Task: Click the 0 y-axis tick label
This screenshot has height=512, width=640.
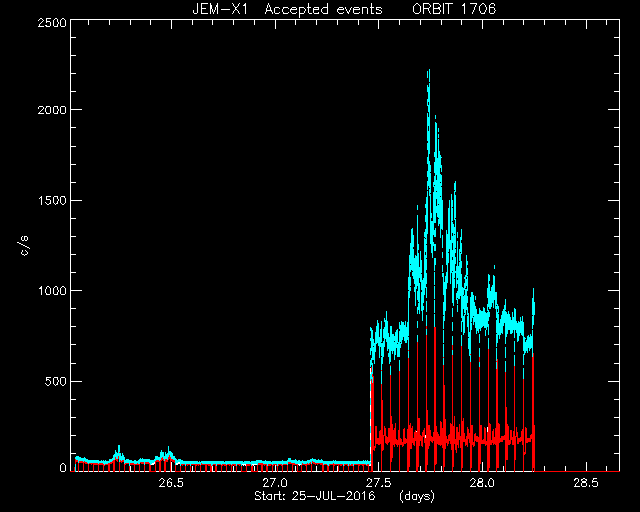Action: point(63,468)
